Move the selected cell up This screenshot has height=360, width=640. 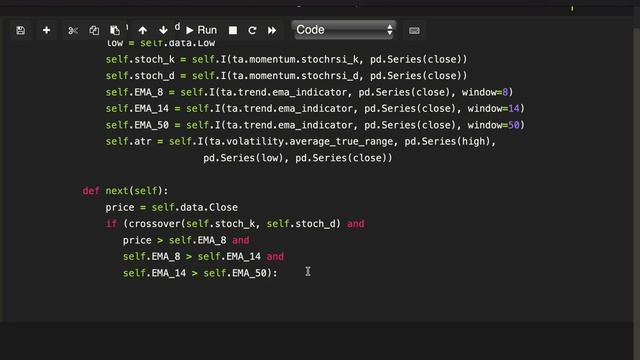[x=142, y=30]
